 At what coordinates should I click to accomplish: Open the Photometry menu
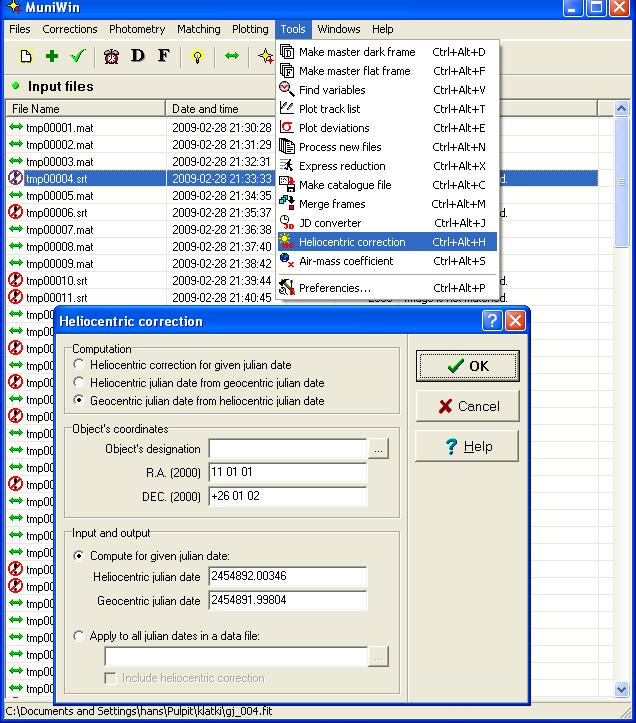[x=138, y=29]
